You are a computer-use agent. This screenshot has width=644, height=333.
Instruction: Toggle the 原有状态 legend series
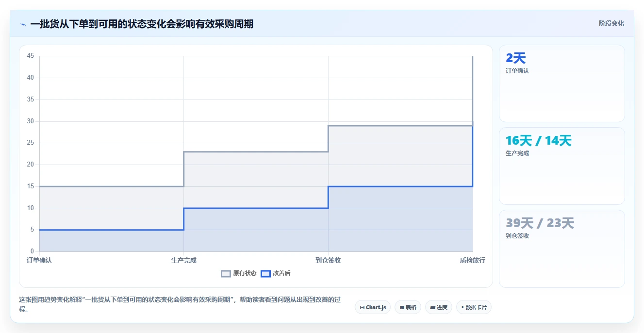239,273
